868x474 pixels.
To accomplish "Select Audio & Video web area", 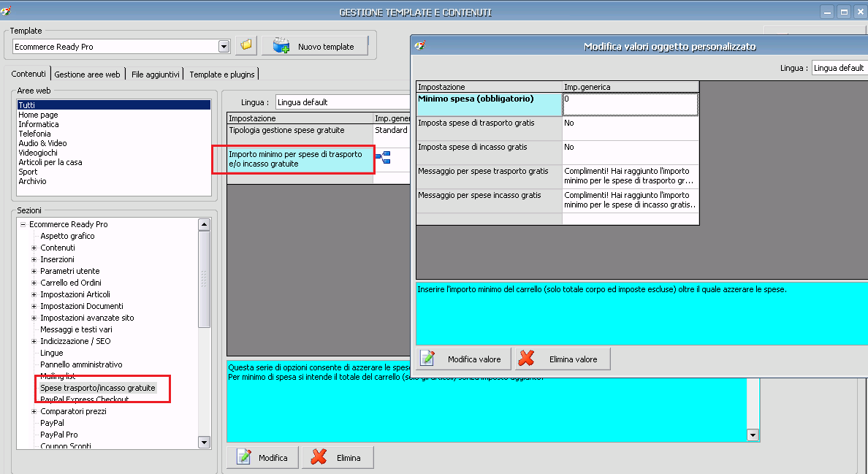I will tap(42, 142).
